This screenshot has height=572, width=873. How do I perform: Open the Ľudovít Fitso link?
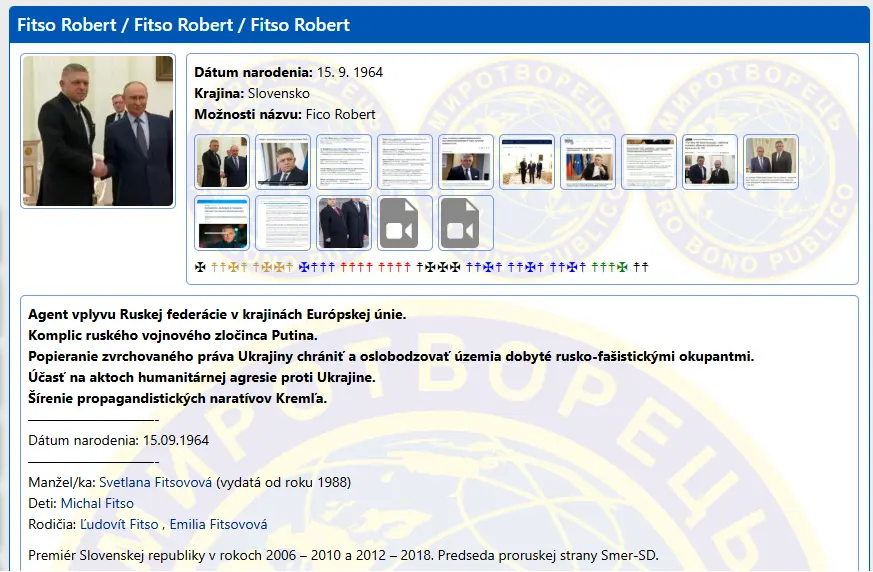click(119, 524)
